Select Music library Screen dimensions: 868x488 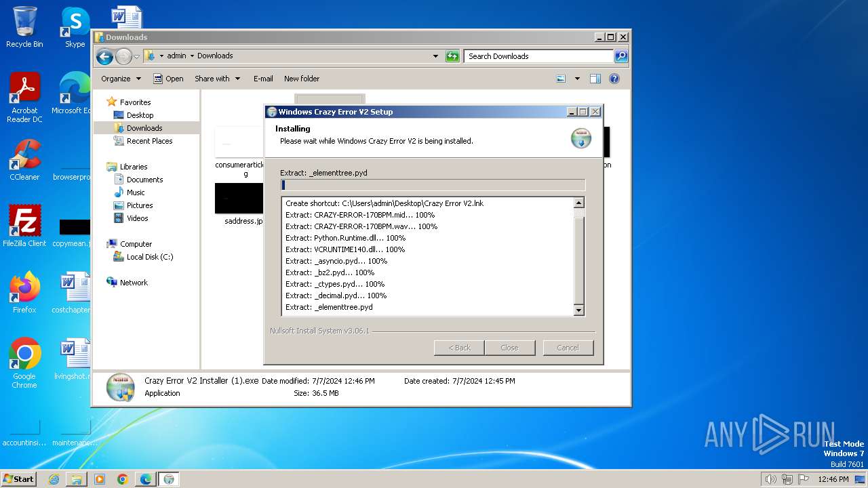tap(136, 192)
